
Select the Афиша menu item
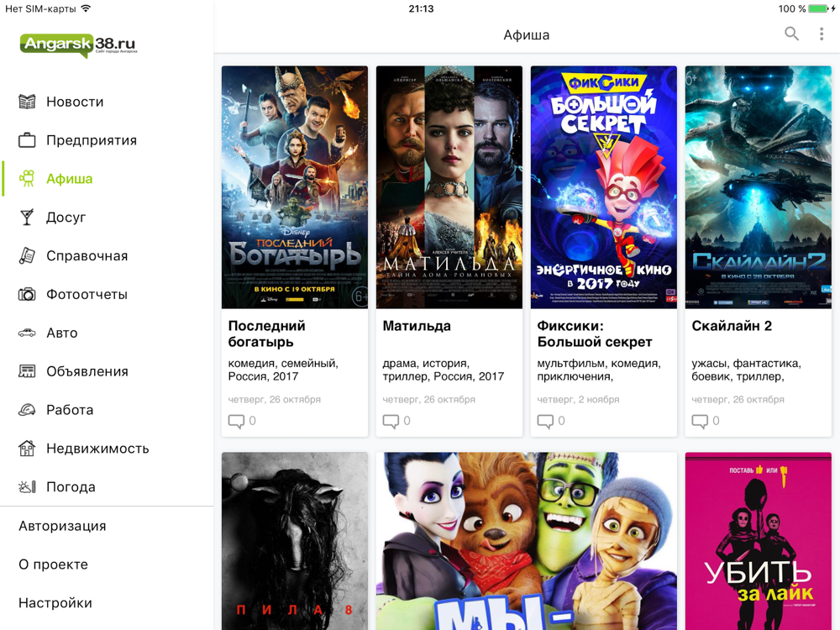coord(69,179)
